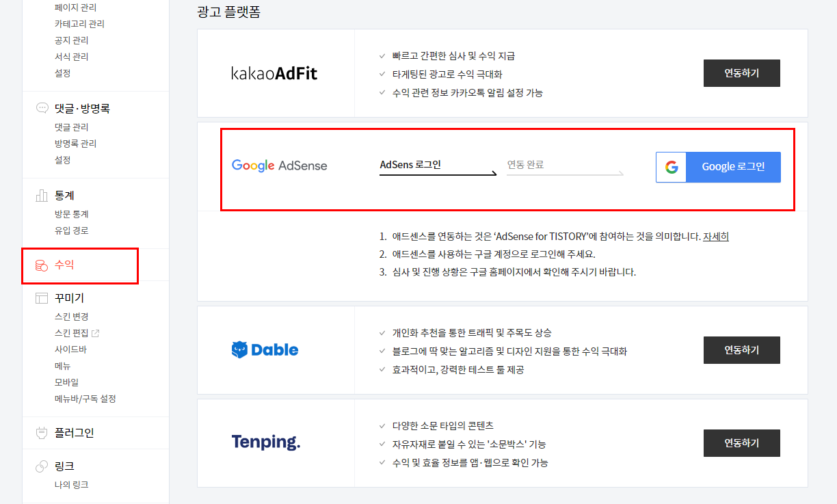This screenshot has height=504, width=837.
Task: Click text 다양한 소문 타입의 콘텐츠
Action: pos(442,425)
